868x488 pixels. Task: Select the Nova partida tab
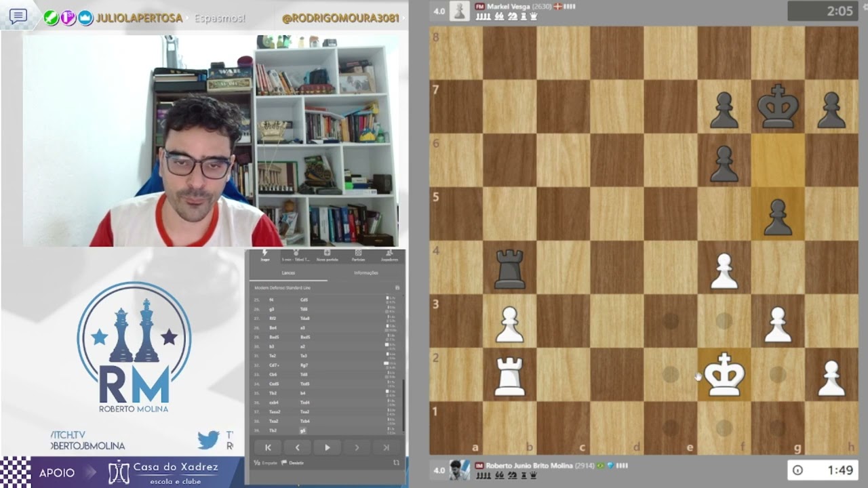pos(327,256)
